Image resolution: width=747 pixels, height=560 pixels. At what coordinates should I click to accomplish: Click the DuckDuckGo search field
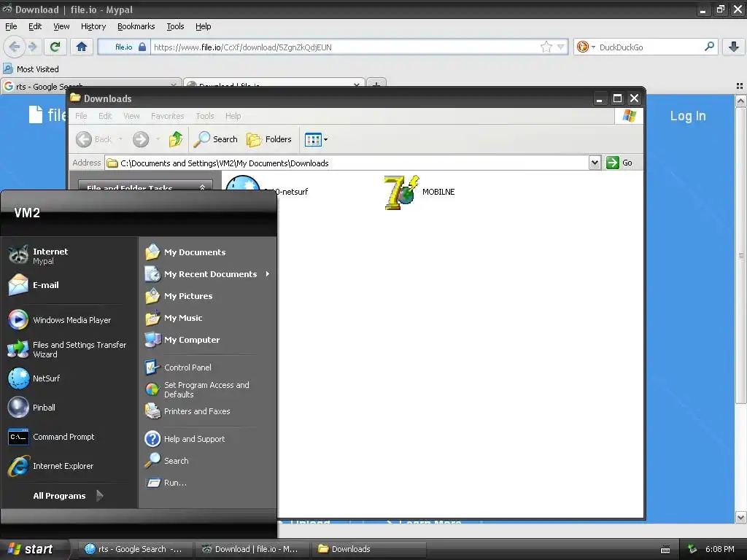click(649, 47)
